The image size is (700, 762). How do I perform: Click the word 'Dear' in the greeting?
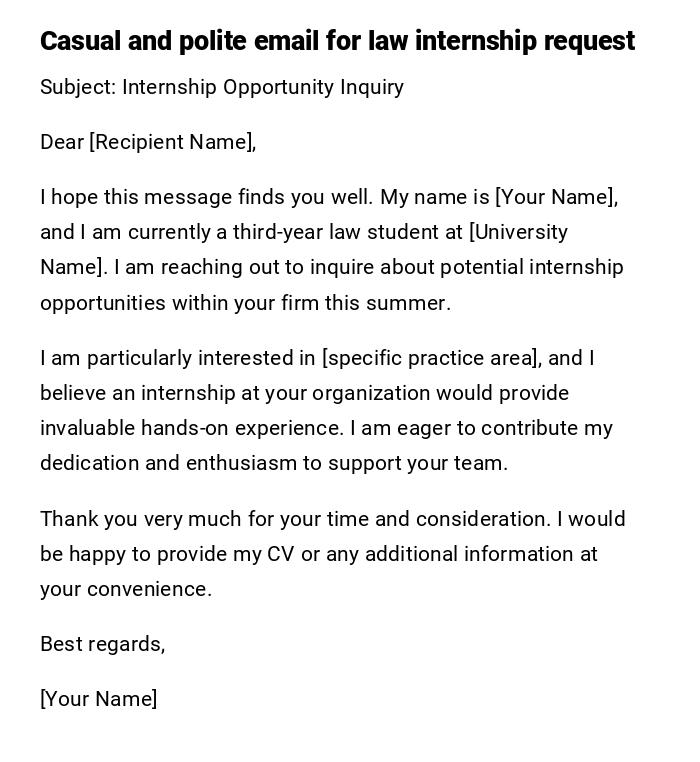click(x=62, y=142)
